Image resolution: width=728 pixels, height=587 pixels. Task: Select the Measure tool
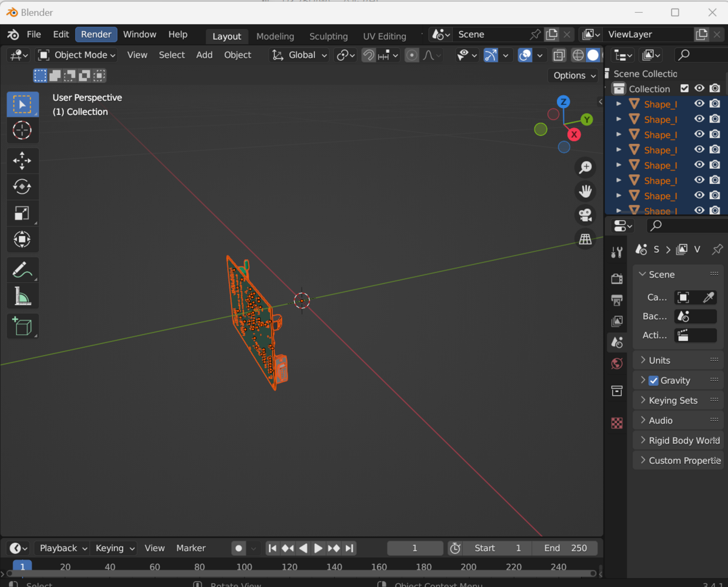22,296
